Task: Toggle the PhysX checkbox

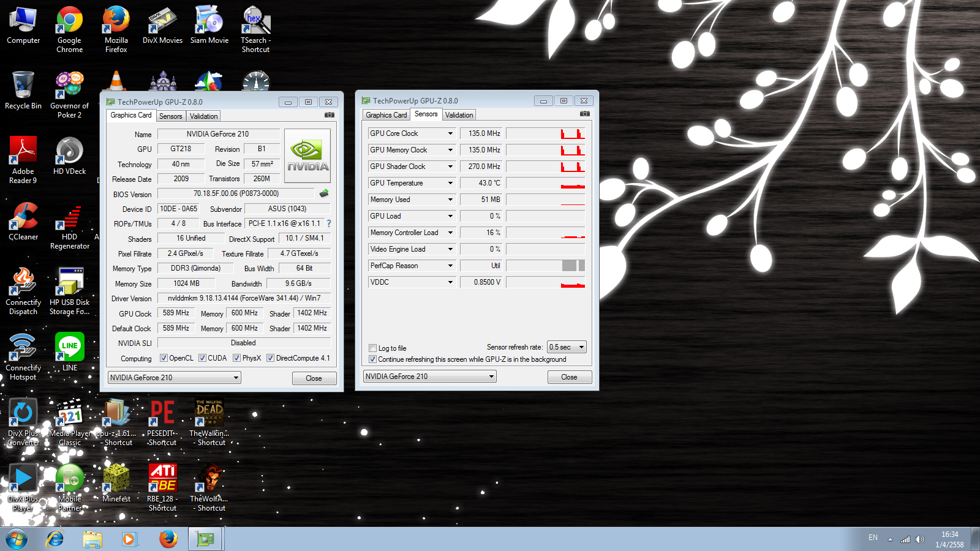Action: [236, 358]
